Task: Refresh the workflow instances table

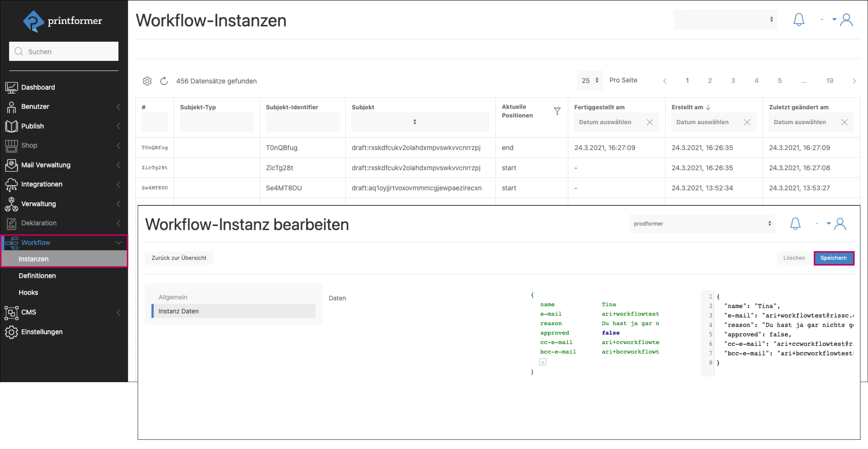Action: (x=164, y=81)
